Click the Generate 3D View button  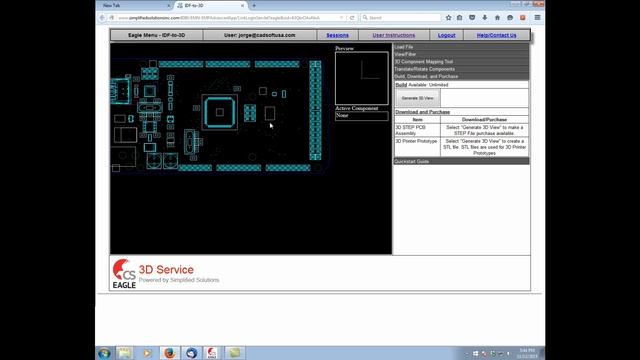(417, 98)
